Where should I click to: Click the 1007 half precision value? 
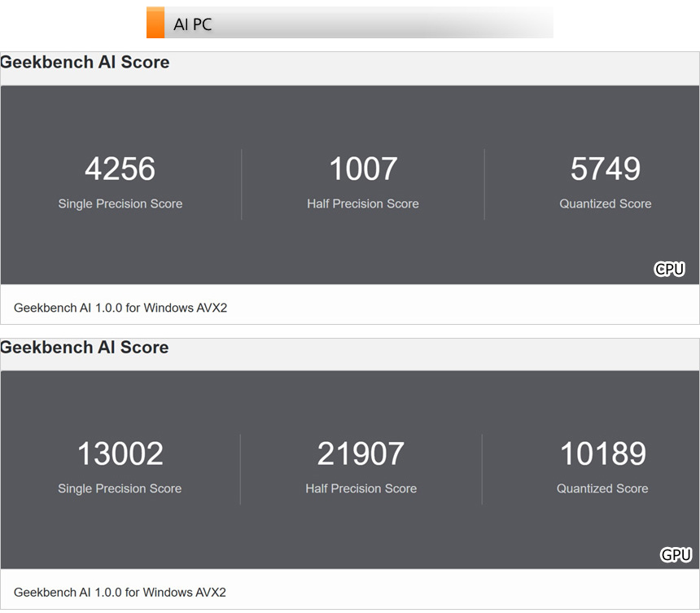coord(363,169)
